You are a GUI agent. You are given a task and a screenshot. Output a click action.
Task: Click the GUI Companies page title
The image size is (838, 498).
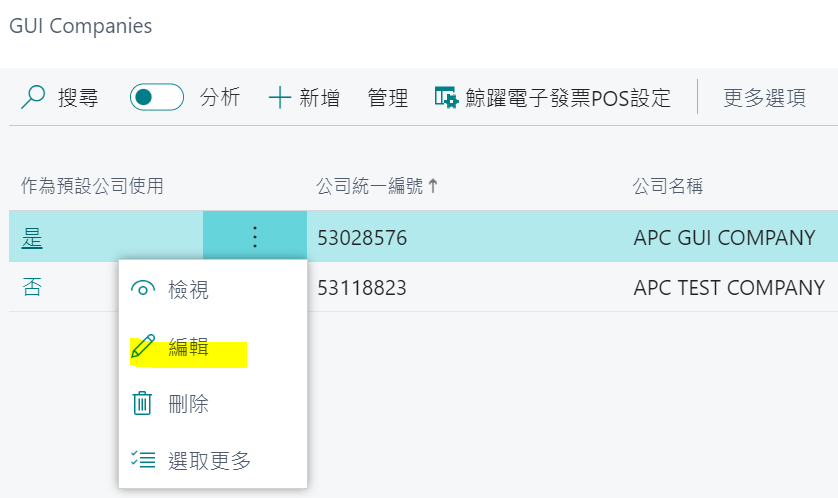coord(81,26)
